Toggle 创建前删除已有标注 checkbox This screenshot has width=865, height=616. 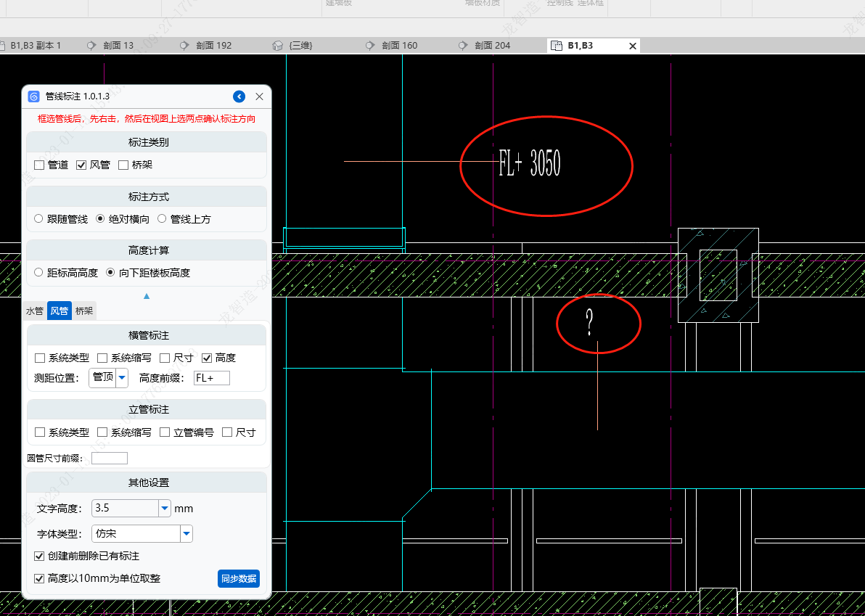(39, 556)
